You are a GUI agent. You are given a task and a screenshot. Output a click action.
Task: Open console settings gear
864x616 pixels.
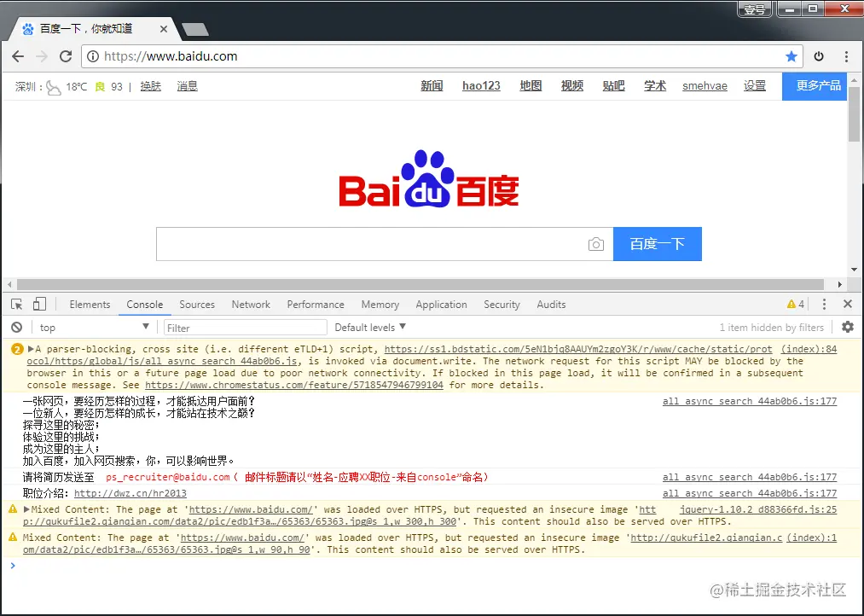point(848,328)
